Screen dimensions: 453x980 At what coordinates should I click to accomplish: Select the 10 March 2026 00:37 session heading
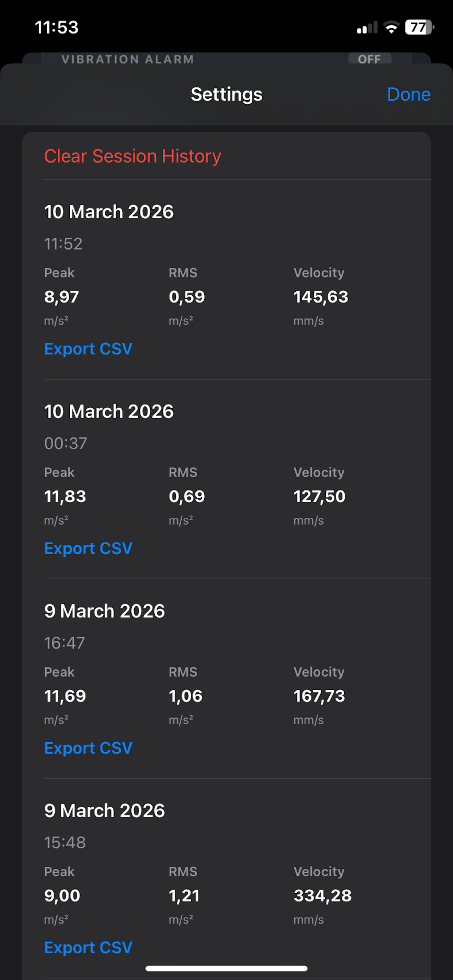[109, 411]
